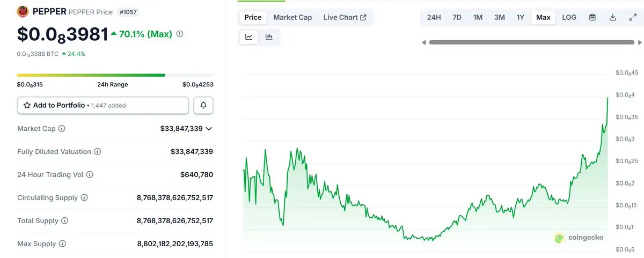Open the Live Chart external link

[345, 17]
